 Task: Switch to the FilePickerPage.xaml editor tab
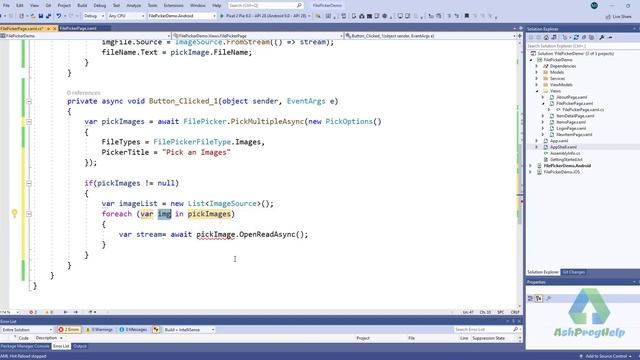(x=78, y=29)
